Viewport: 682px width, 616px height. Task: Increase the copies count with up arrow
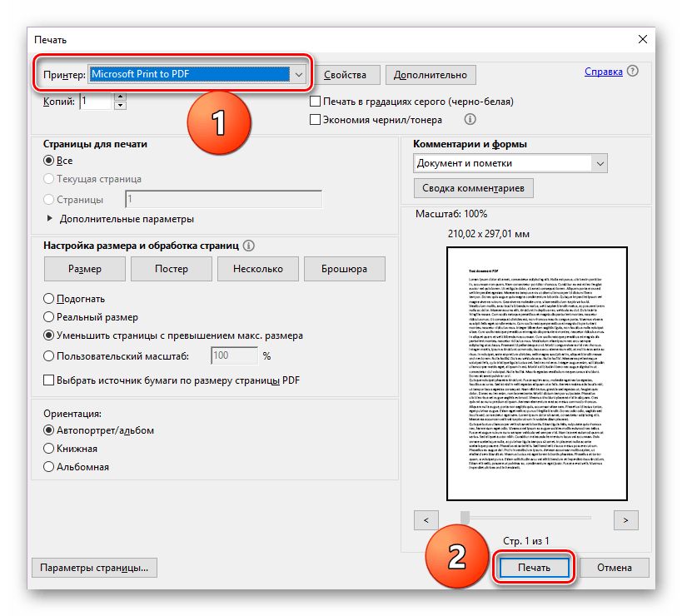[120, 97]
